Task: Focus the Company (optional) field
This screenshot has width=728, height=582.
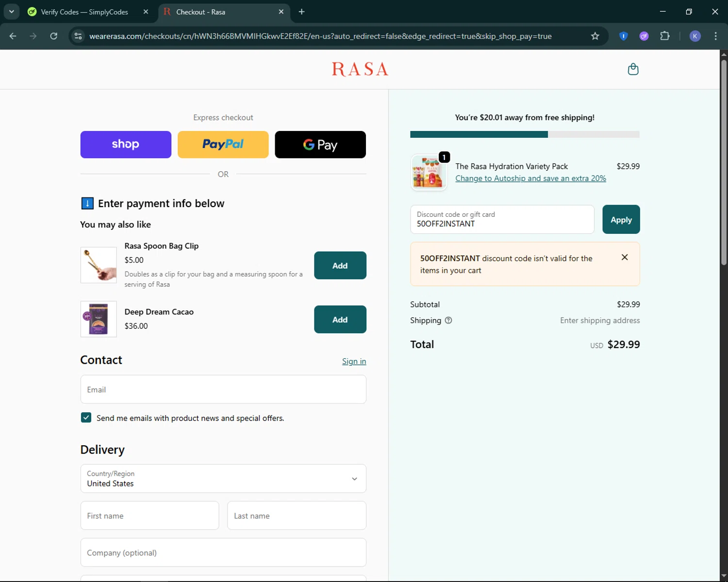Action: tap(223, 552)
